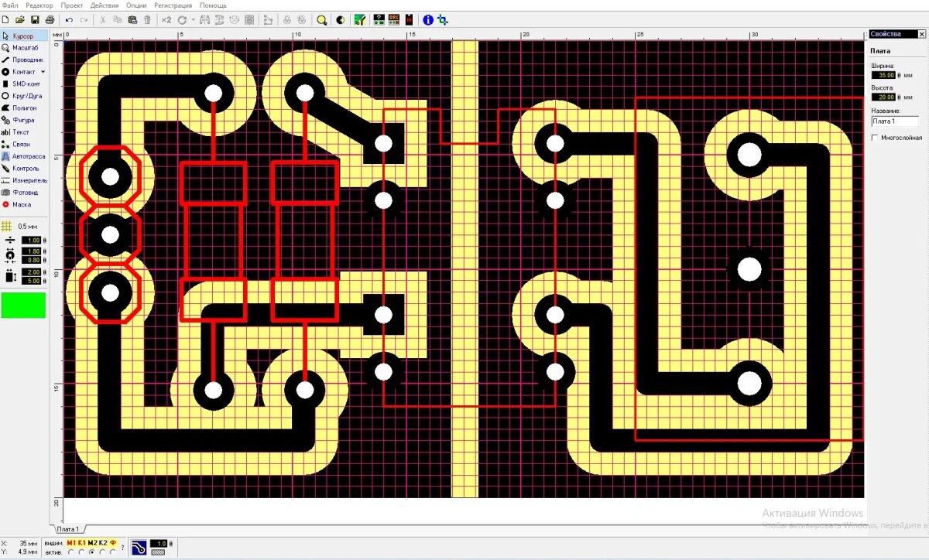Open the DRC check toolbar icon

click(393, 19)
